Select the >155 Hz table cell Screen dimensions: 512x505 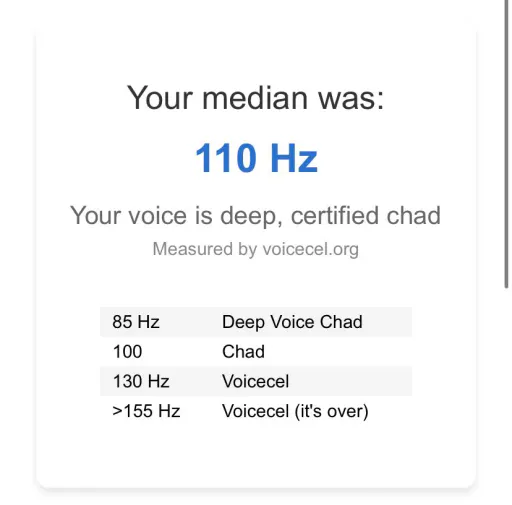(x=146, y=411)
